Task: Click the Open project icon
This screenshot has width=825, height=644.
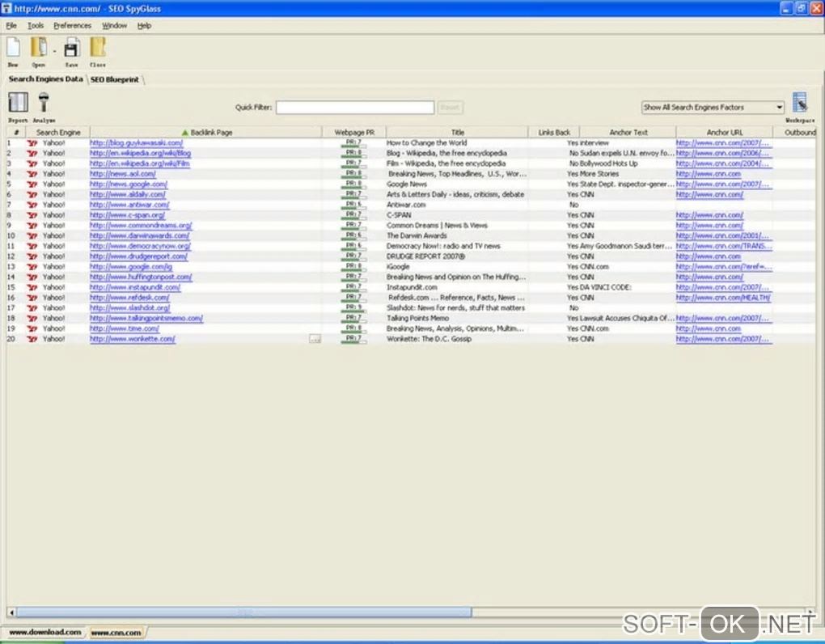Action: point(38,48)
